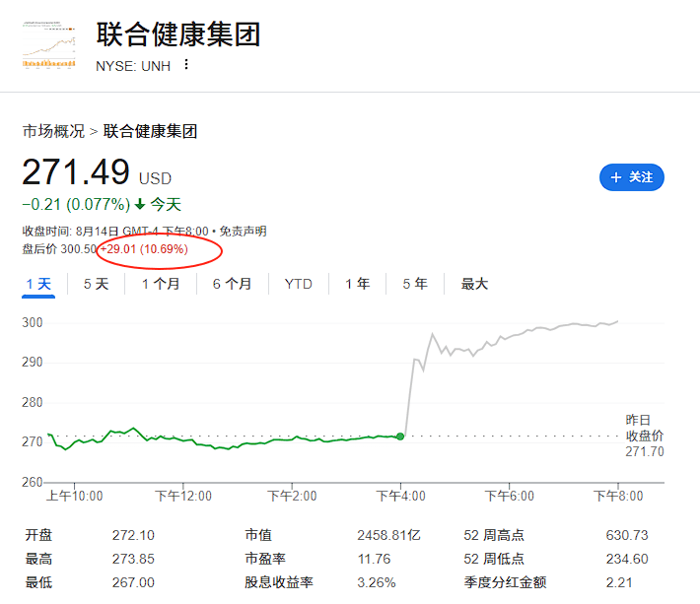Click the +29.01 (10.69%) after-hours change
700x604 pixels.
144,249
